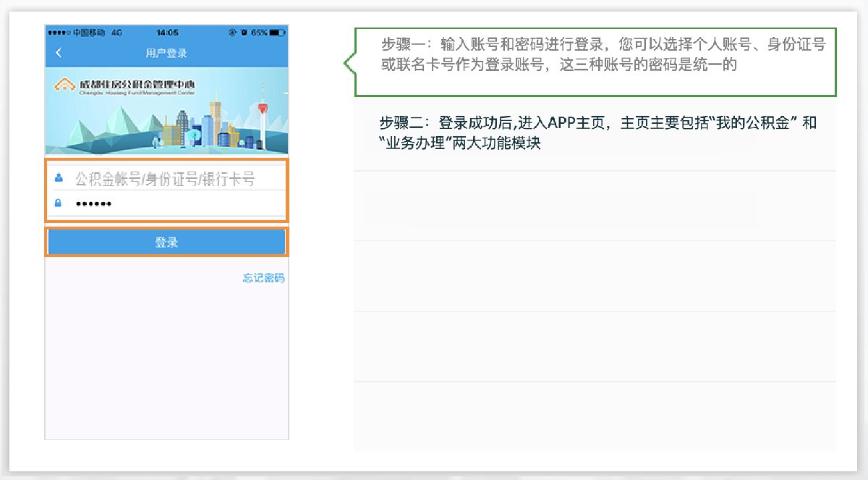This screenshot has height=480, width=868.
Task: Click the user icon beside the account field
Action: [x=59, y=179]
